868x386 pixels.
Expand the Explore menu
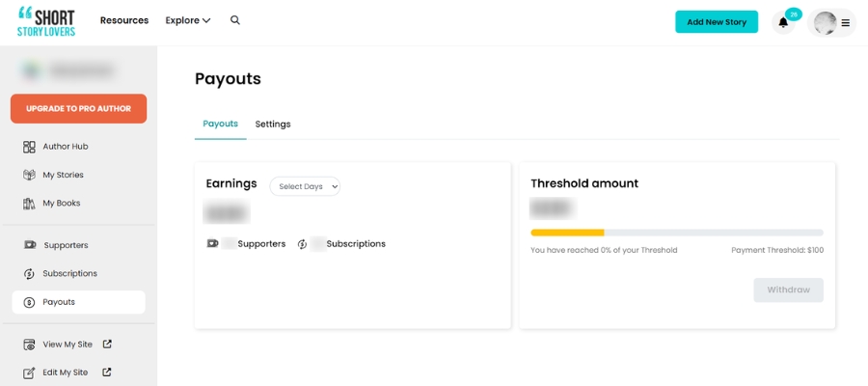pyautogui.click(x=188, y=20)
